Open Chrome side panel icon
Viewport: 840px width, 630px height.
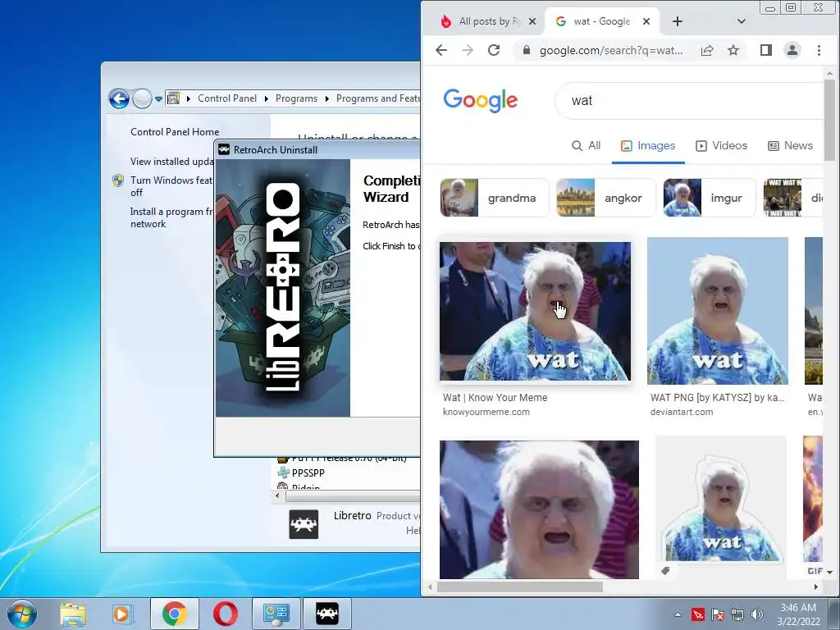click(766, 50)
